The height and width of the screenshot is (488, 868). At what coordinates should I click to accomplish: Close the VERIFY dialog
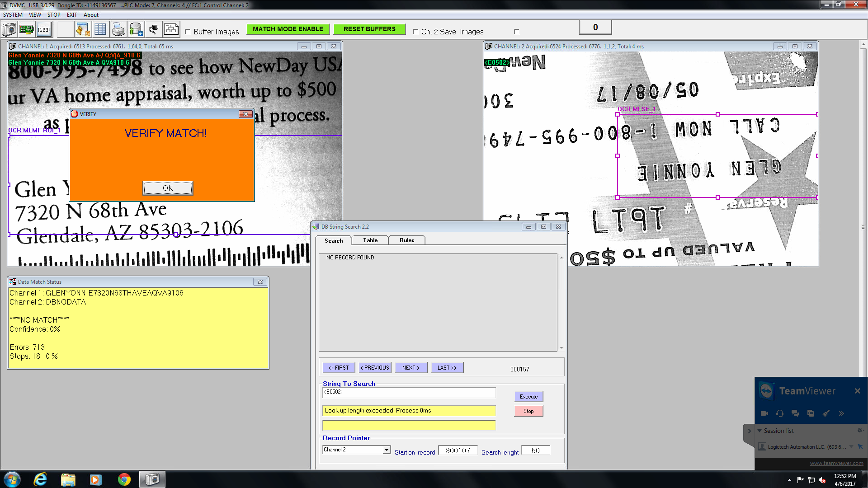click(x=245, y=114)
